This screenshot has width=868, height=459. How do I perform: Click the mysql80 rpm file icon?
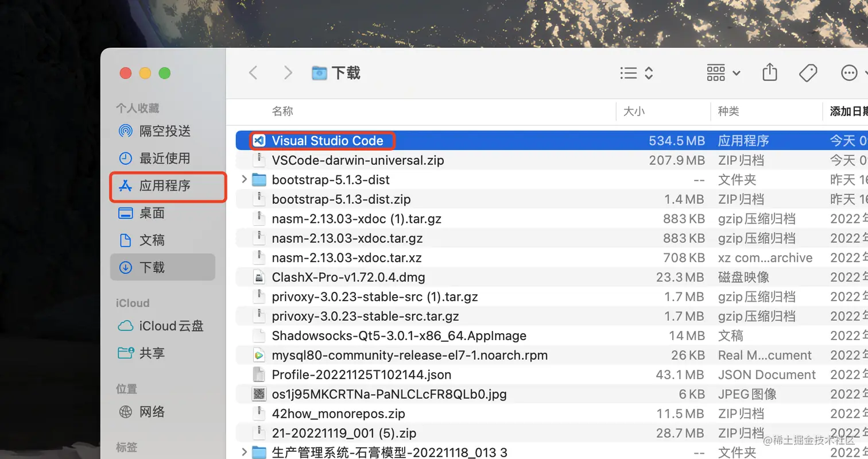[259, 355]
